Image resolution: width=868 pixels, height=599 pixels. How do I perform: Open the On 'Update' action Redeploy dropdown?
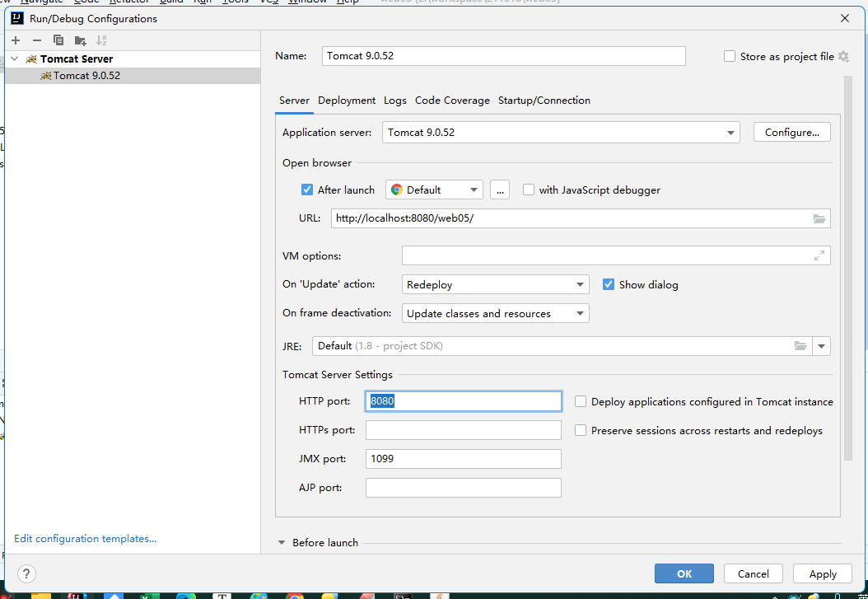tap(495, 284)
